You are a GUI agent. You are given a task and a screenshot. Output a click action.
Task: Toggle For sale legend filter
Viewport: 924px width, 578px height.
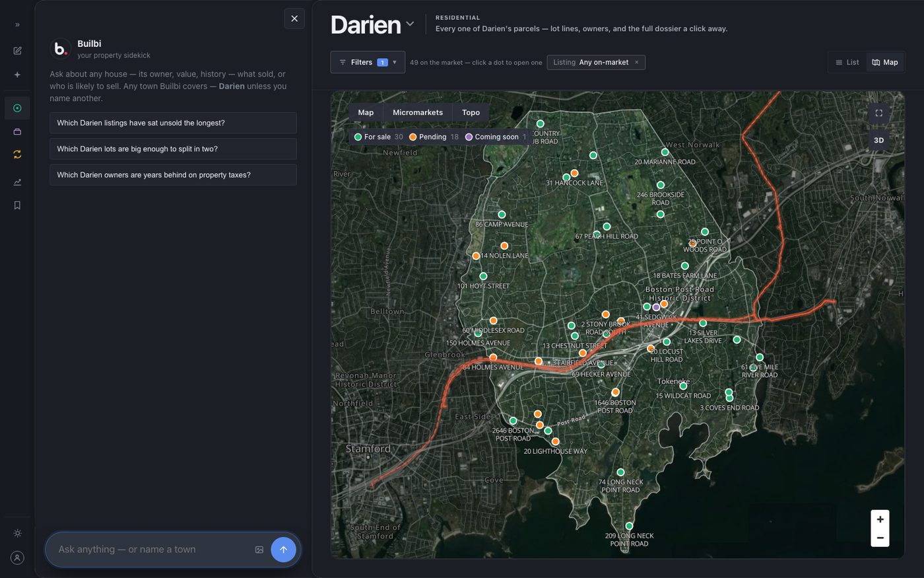(378, 137)
